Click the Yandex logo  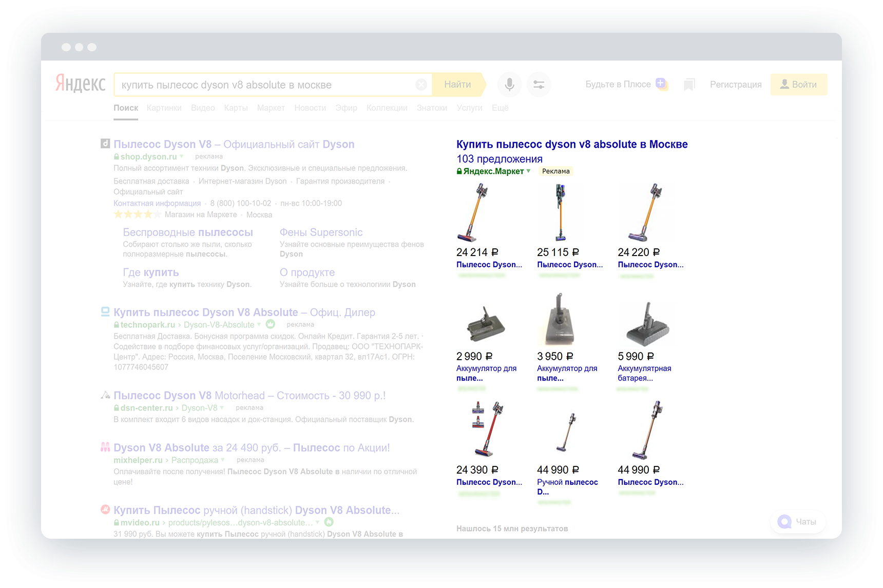pos(81,83)
